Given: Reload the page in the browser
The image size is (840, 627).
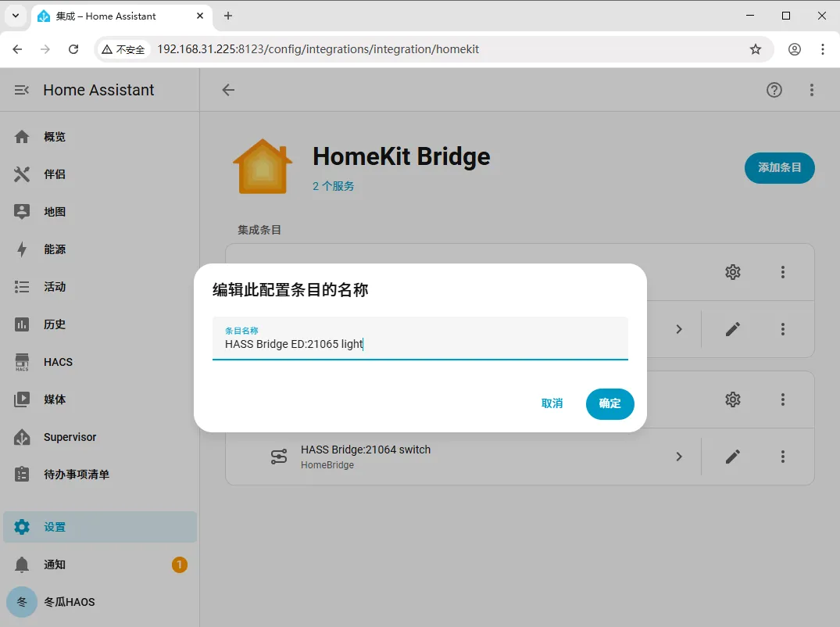Looking at the screenshot, I should click(73, 49).
